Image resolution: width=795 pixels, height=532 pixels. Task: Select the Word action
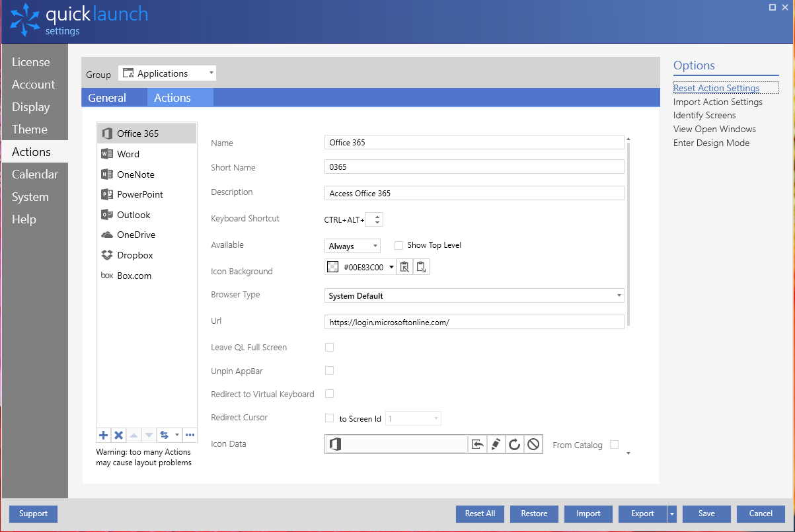click(146, 154)
